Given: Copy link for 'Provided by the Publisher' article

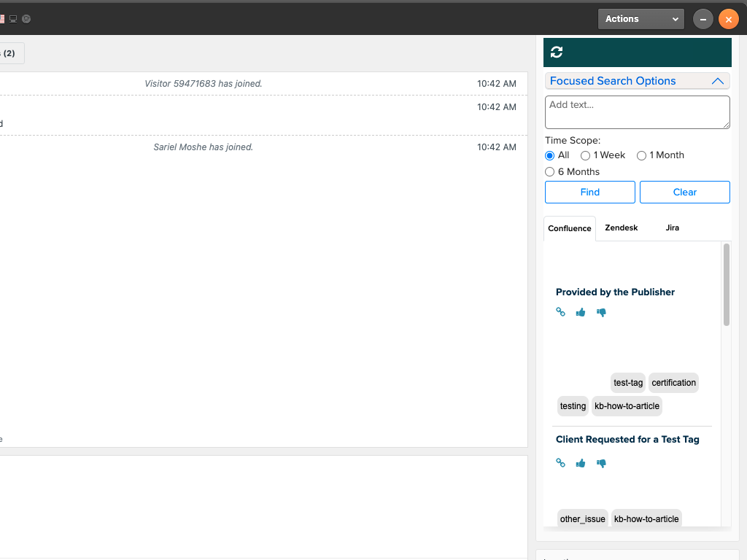Looking at the screenshot, I should pyautogui.click(x=560, y=312).
